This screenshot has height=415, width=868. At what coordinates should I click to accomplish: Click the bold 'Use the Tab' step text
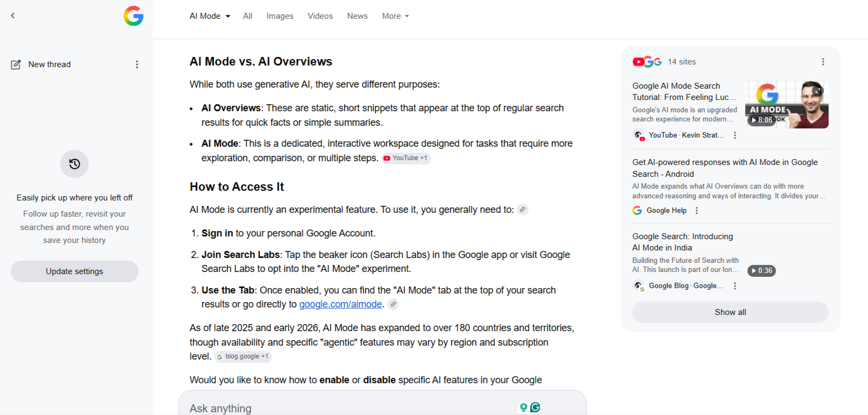pos(228,290)
